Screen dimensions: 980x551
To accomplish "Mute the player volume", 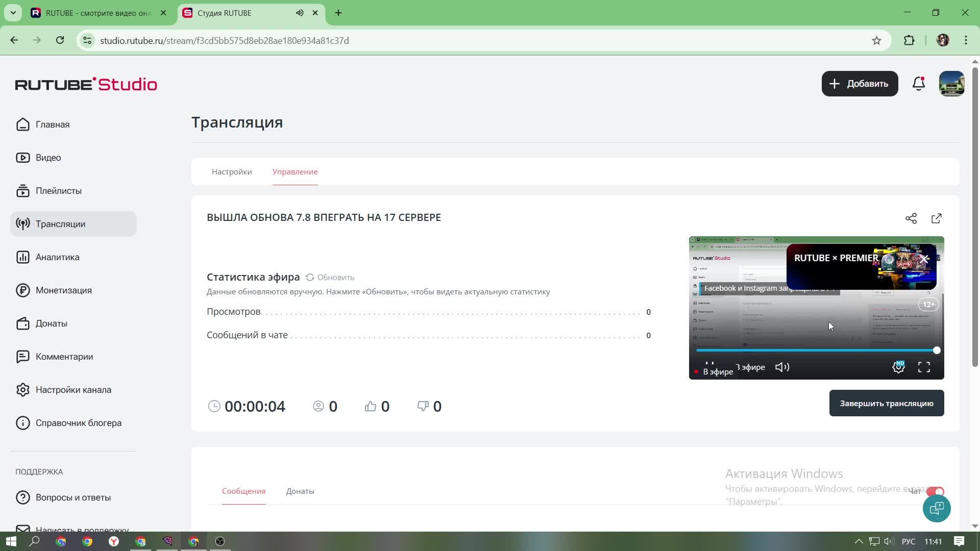I will 781,367.
